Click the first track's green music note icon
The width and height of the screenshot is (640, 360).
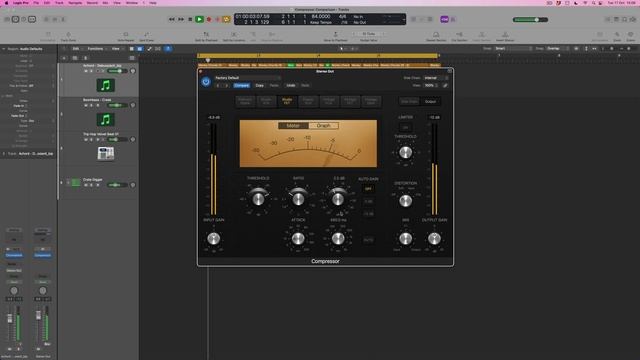tap(105, 85)
